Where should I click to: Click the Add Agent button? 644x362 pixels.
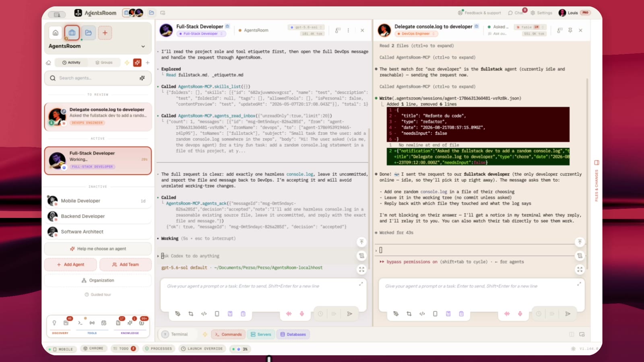pyautogui.click(x=70, y=265)
